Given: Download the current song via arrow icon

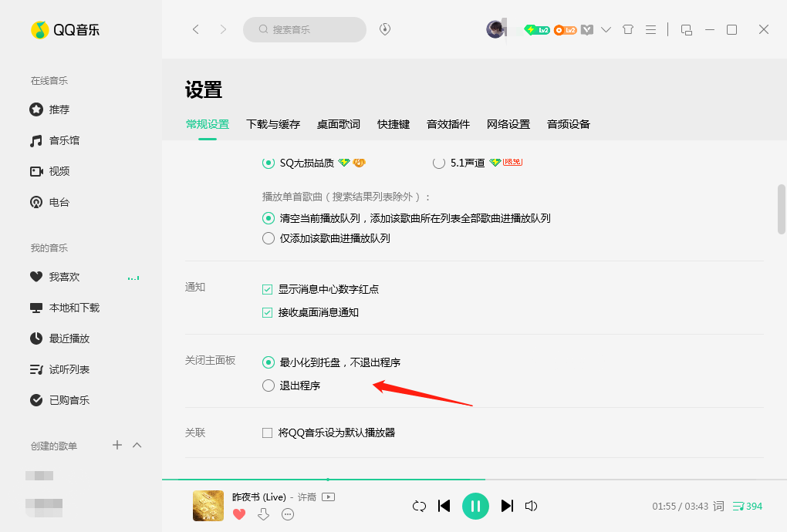Looking at the screenshot, I should [x=263, y=514].
